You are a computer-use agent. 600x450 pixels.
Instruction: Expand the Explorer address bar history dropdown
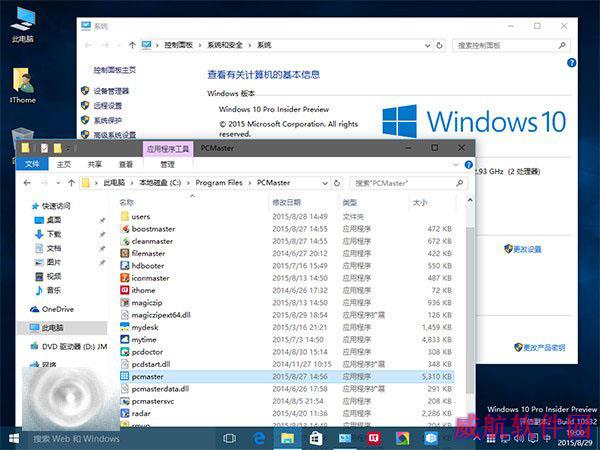point(325,183)
